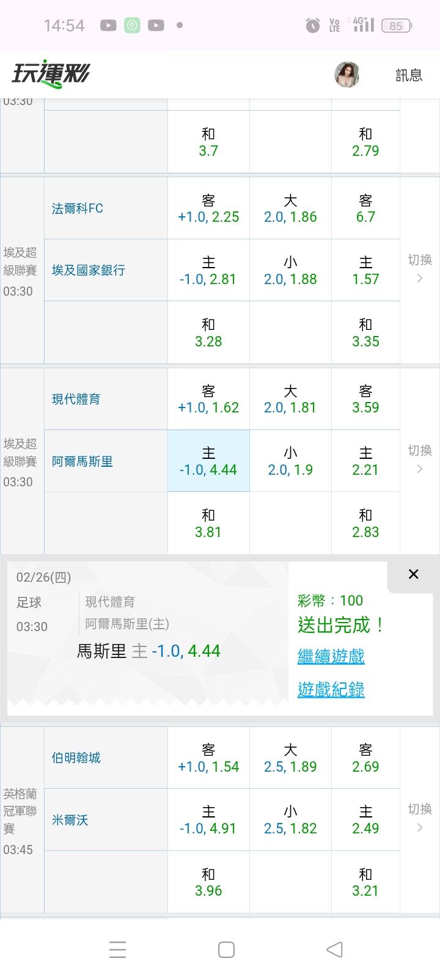Expand 切換 for 現代體育 match

click(x=419, y=459)
